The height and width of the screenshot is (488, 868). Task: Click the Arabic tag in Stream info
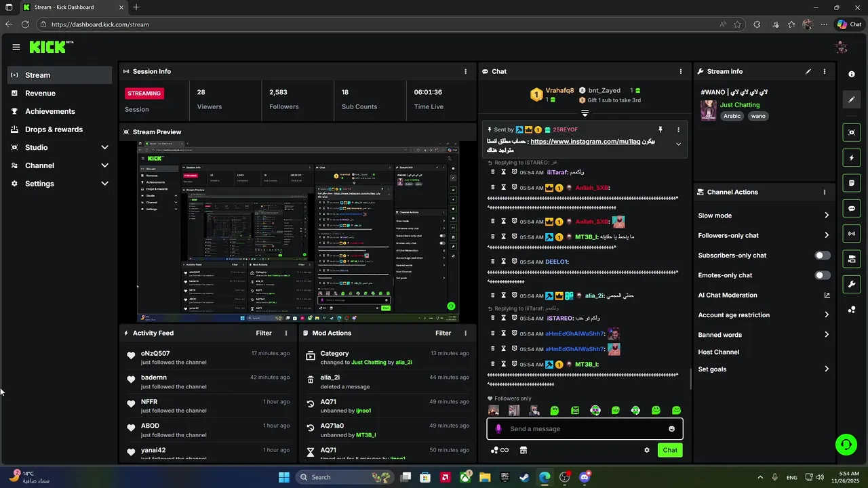pos(732,116)
